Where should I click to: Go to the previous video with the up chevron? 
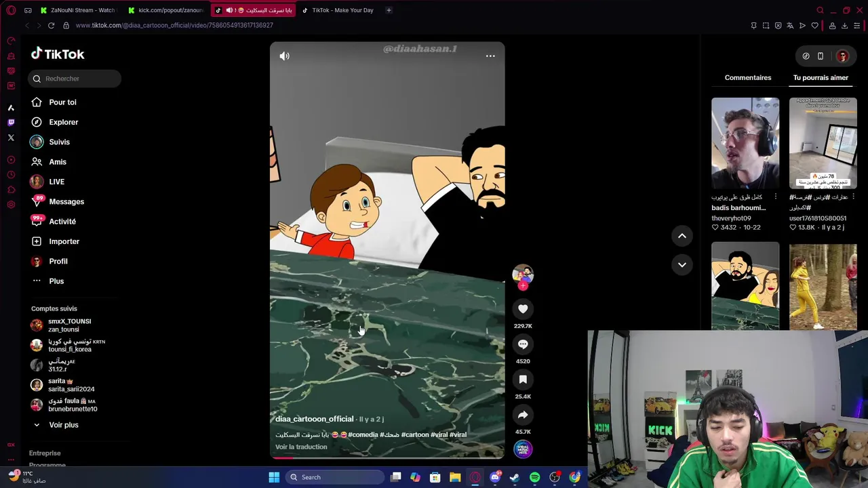(682, 236)
